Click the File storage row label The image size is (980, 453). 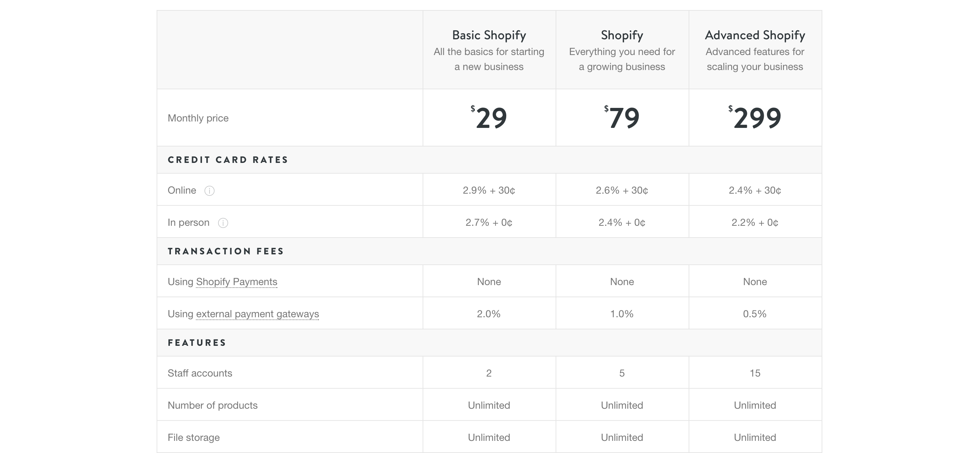194,437
